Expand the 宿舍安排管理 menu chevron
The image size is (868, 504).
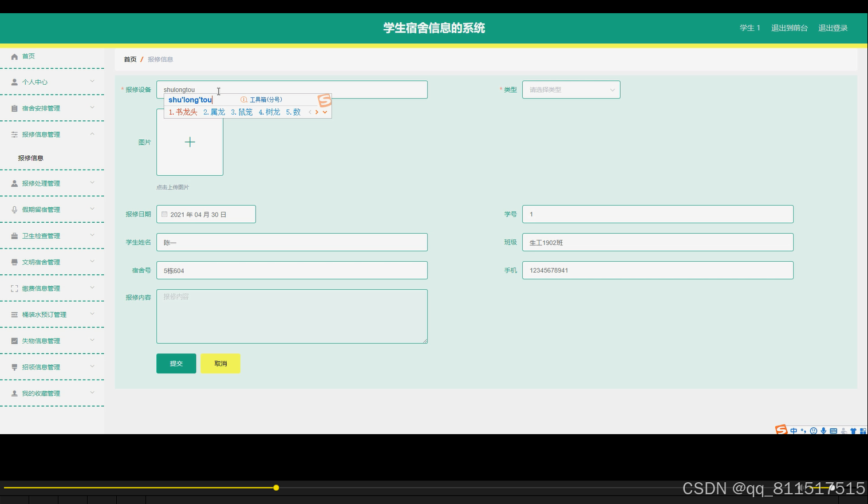tap(92, 108)
